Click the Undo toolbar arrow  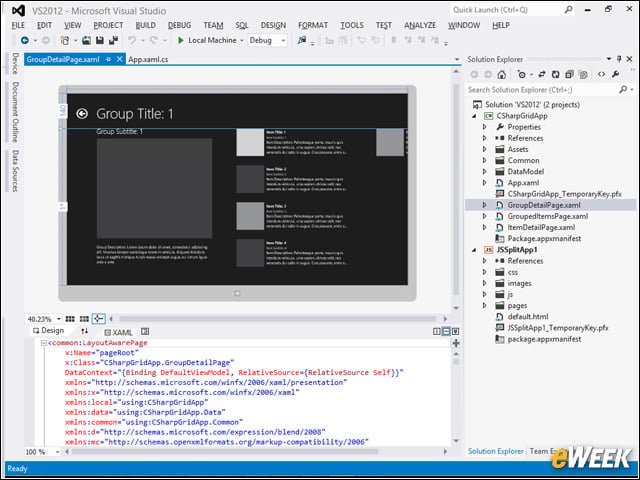(x=132, y=40)
